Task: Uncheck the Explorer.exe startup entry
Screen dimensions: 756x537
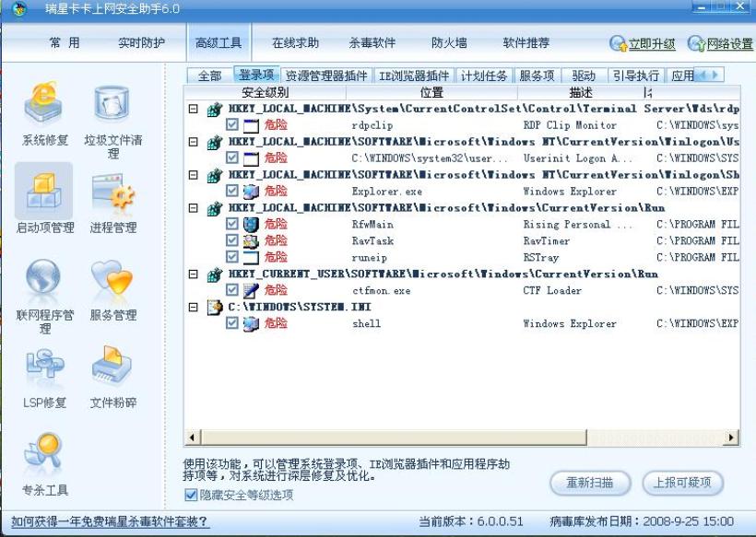Action: click(232, 191)
